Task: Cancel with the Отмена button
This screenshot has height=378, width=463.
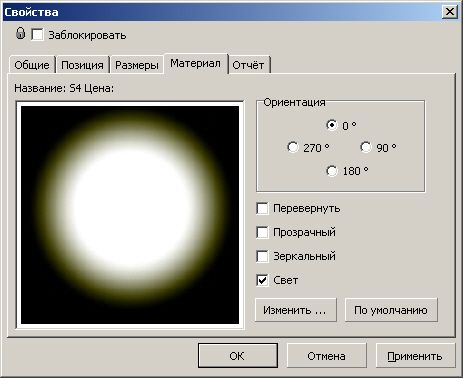Action: click(x=326, y=356)
